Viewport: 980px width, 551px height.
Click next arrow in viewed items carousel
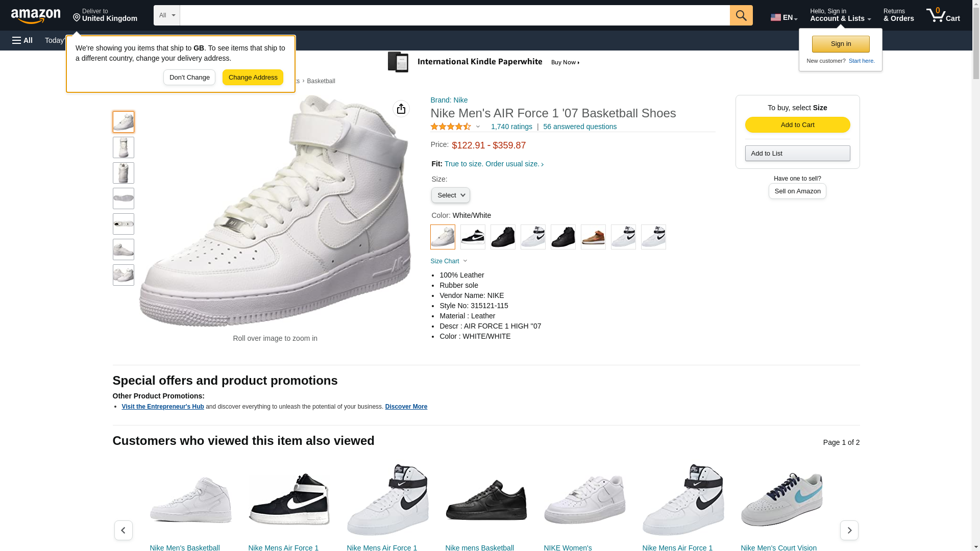pos(849,530)
